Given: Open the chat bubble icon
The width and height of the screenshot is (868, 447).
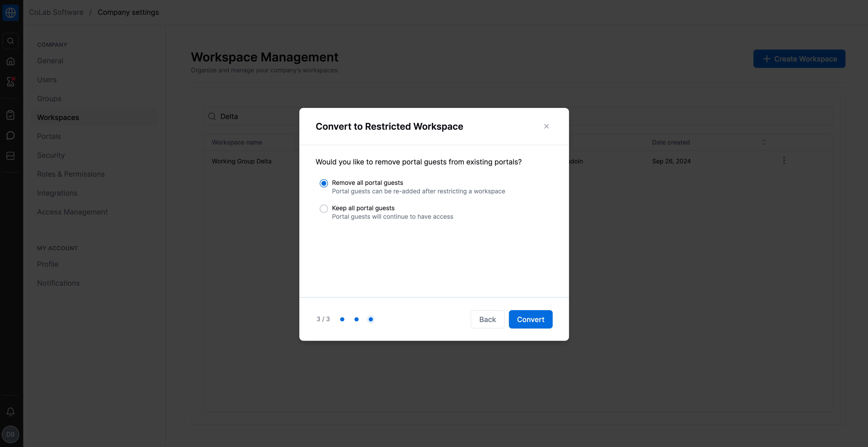Looking at the screenshot, I should point(10,135).
